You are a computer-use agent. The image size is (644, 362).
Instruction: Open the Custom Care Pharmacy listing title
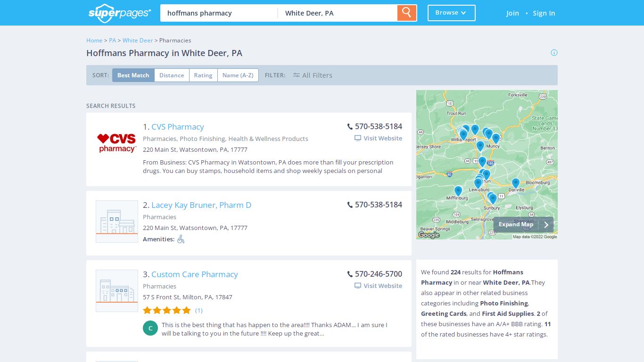point(195,274)
